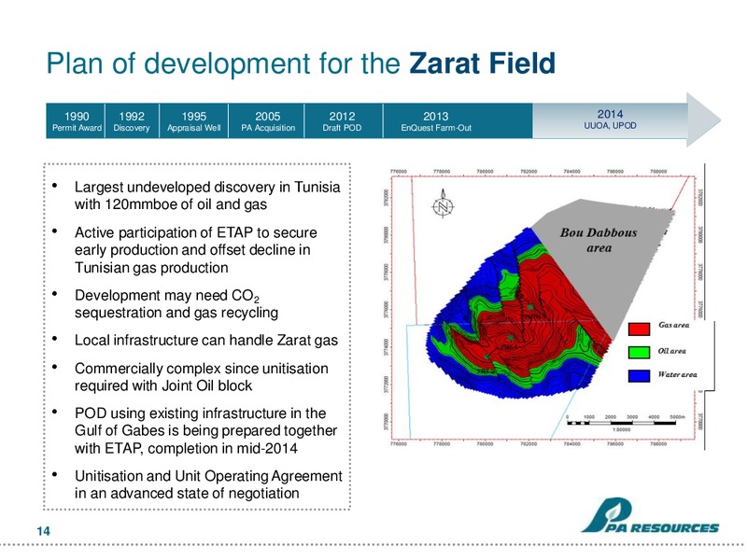Click the text 'Tunisian gas production'
Viewport: 747px width, 560px height.
[151, 268]
